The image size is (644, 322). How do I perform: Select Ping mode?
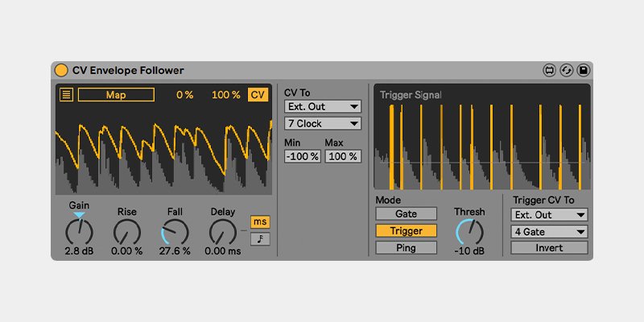pos(406,248)
